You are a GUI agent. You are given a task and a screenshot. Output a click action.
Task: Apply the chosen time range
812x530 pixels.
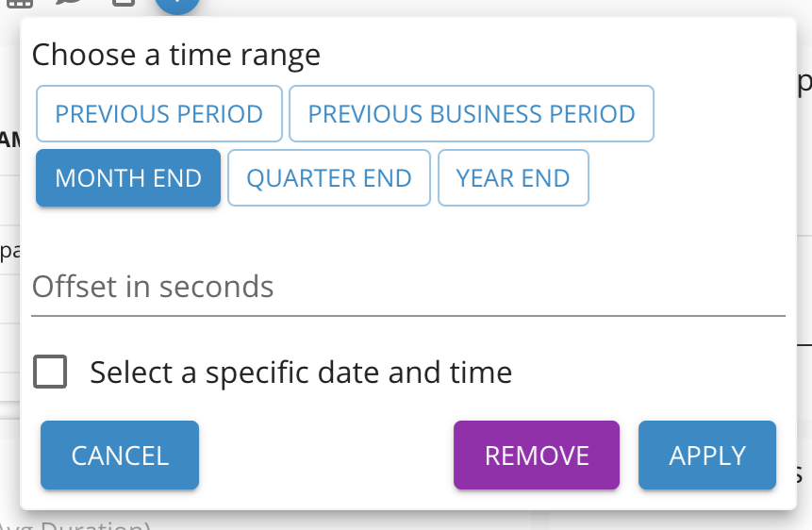(x=707, y=455)
